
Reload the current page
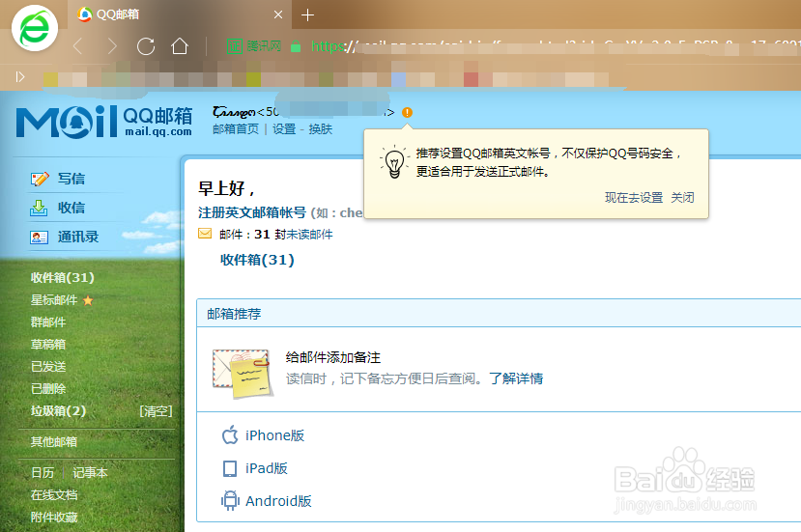(x=146, y=46)
